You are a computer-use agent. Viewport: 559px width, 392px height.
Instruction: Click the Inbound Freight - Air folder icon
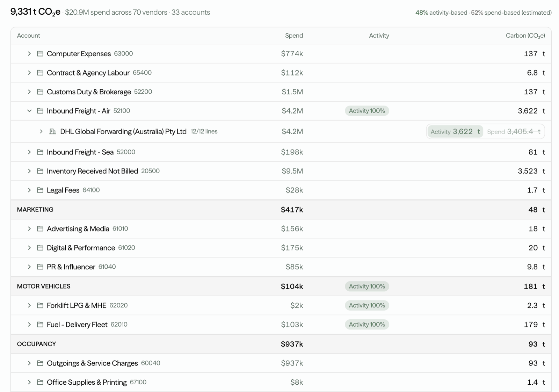pos(40,111)
